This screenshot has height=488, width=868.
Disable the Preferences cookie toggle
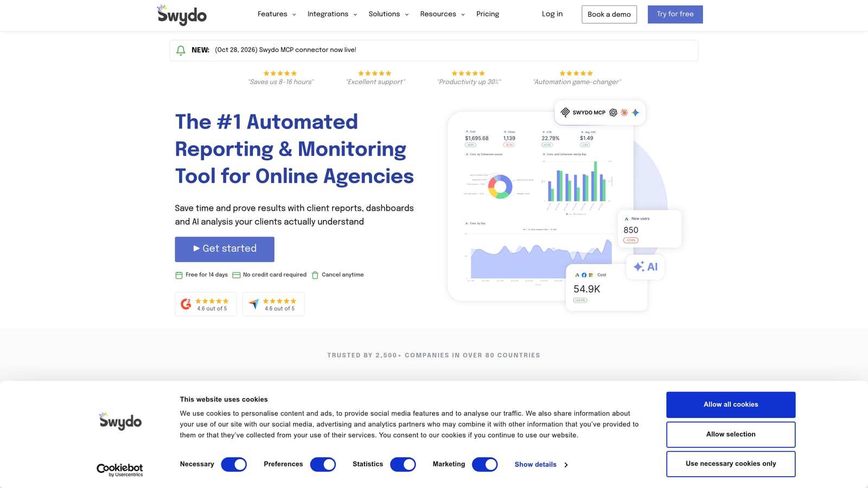(323, 465)
